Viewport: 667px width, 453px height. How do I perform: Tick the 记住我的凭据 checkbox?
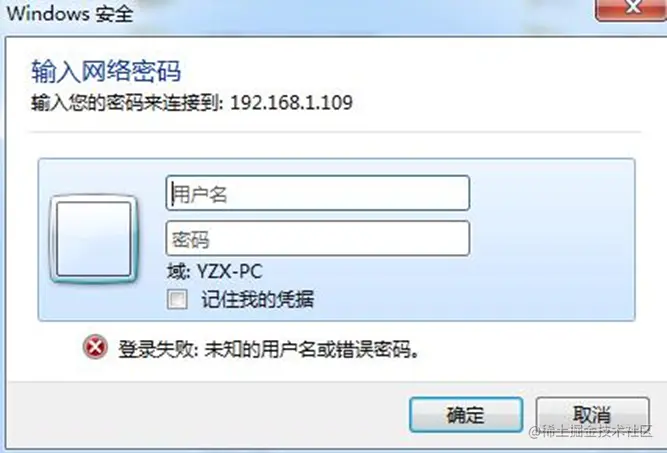pos(177,299)
